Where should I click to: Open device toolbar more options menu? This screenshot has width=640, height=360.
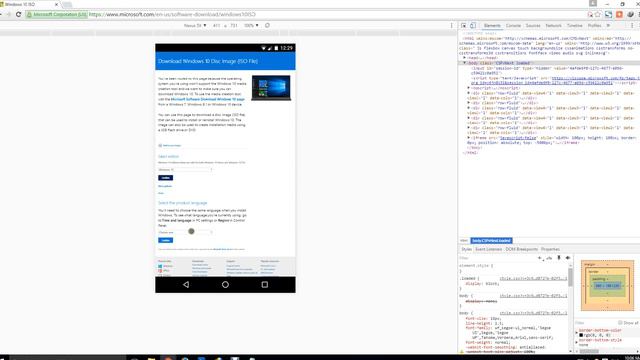click(x=451, y=25)
